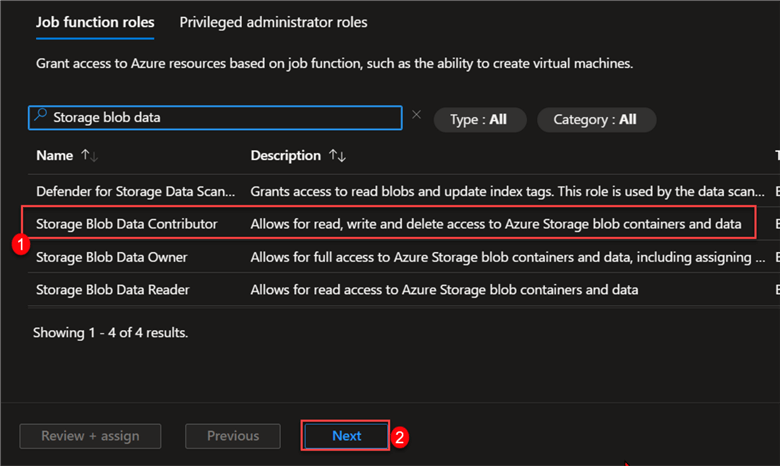The height and width of the screenshot is (466, 780).
Task: Click Storage Blob Data Contributor description text
Action: pyautogui.click(x=495, y=223)
